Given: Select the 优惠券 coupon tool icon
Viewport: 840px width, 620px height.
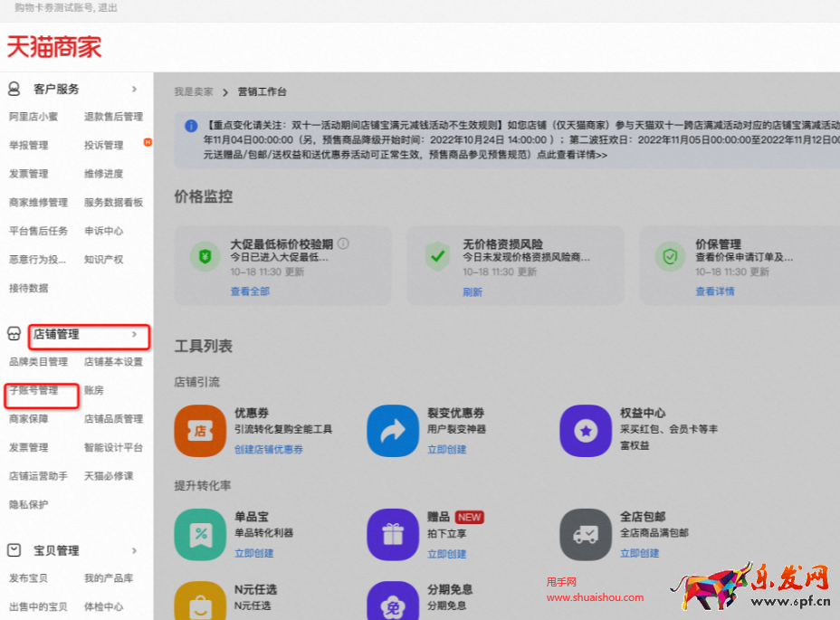Looking at the screenshot, I should 199,431.
